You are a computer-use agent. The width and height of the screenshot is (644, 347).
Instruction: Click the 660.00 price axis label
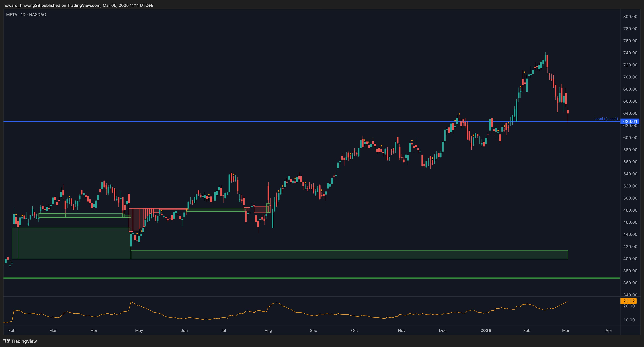(x=630, y=101)
